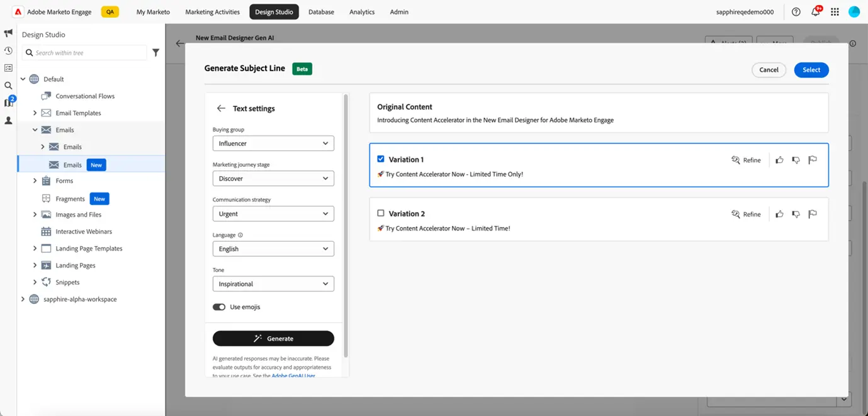Open the Marketing journey stage dropdown
Screen dimensions: 868x416
point(273,179)
